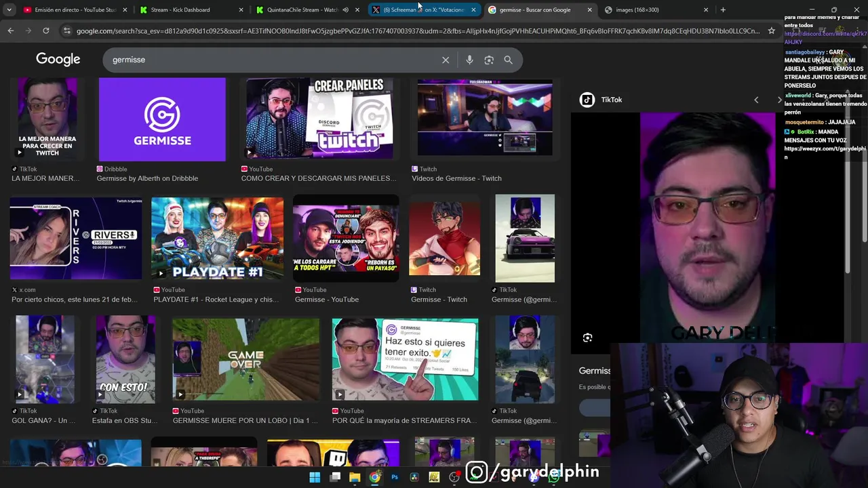The image size is (868, 488).
Task: Open POR QUÉ la mayoría de STREAMERS caption
Action: [x=405, y=420]
